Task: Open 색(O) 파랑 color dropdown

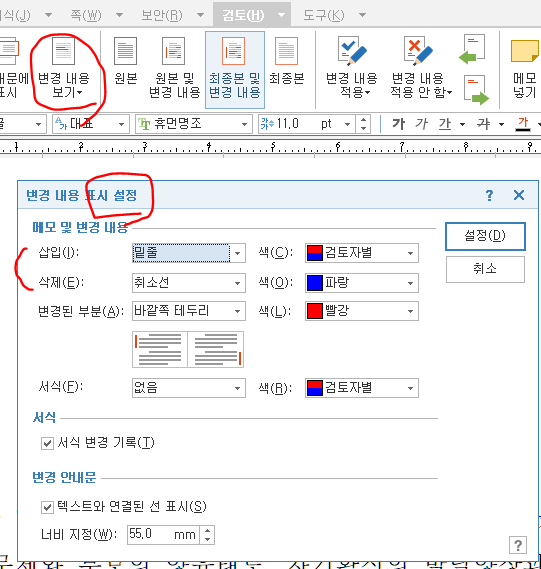Action: click(x=362, y=283)
